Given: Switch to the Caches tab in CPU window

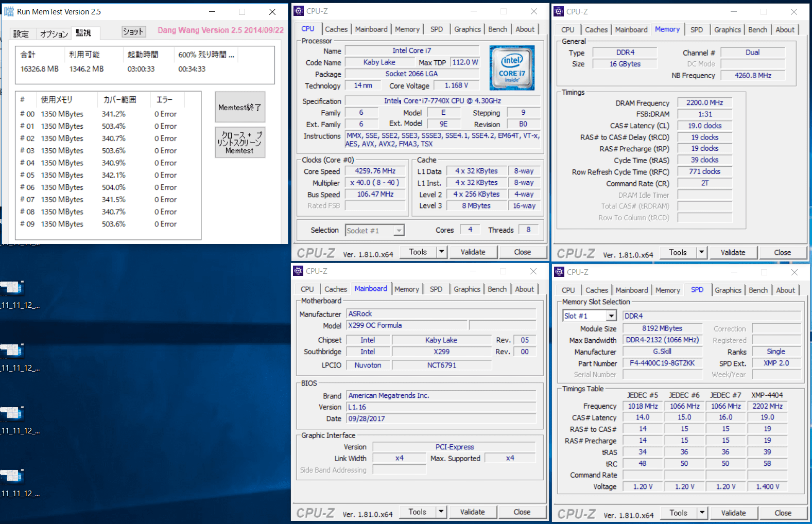Looking at the screenshot, I should tap(336, 29).
